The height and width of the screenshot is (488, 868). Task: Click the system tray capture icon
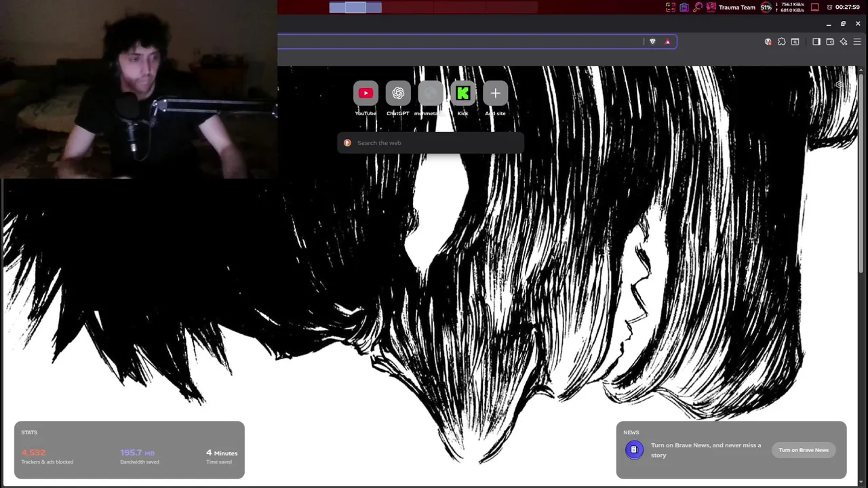[671, 7]
